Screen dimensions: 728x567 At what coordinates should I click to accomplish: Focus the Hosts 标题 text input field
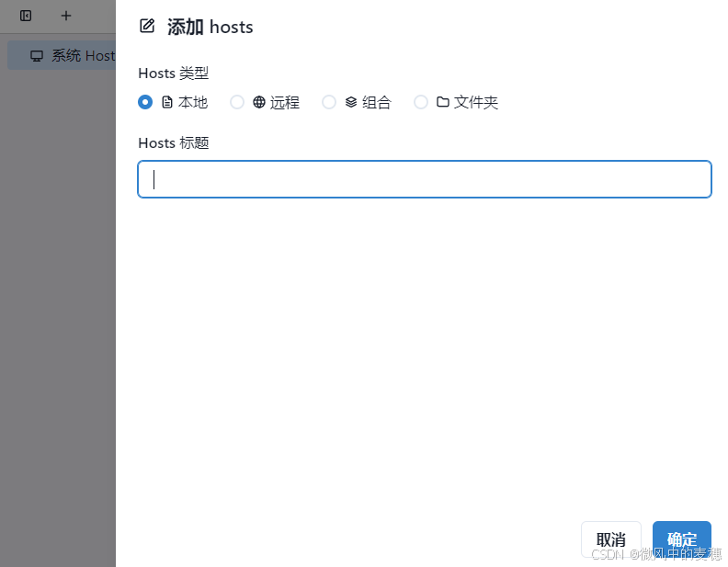click(x=425, y=179)
